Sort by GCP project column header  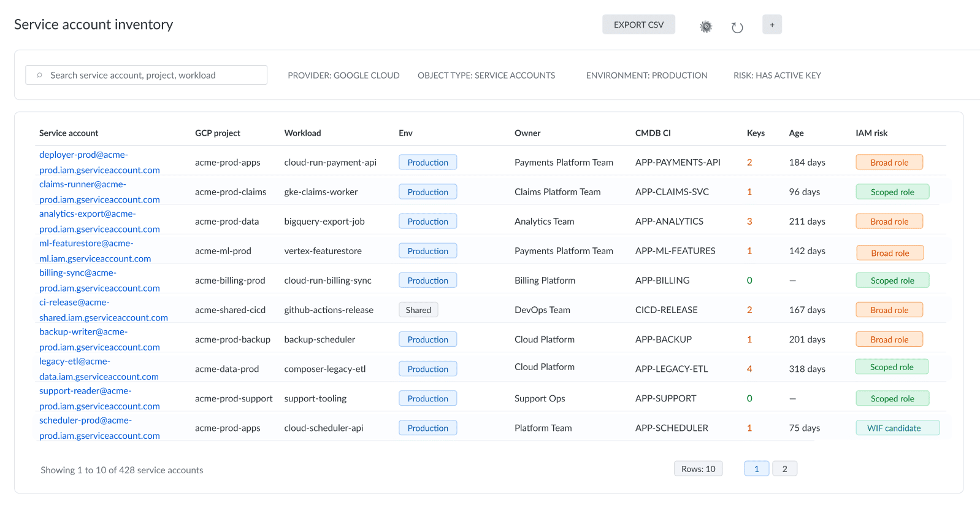[x=218, y=133]
